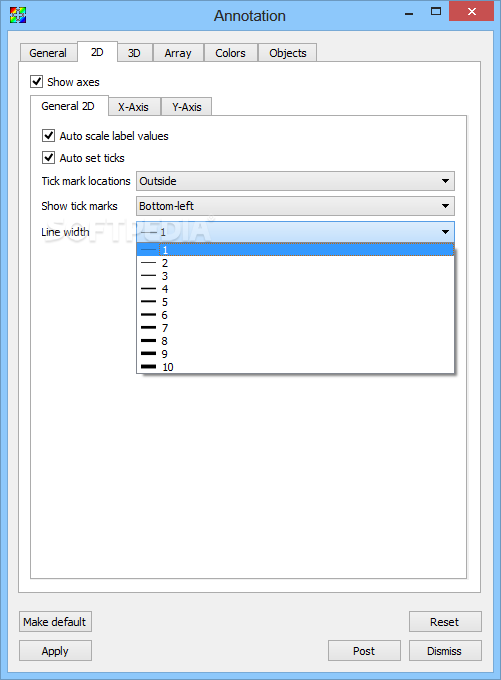Switch to the General tab

48,53
